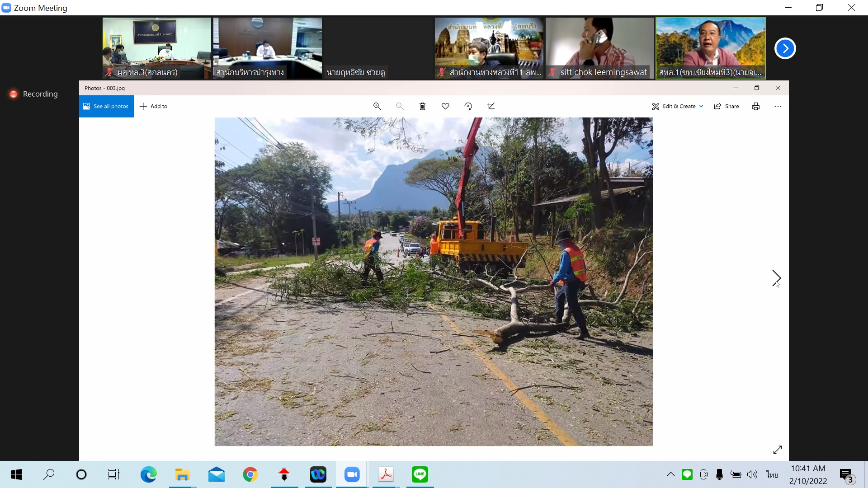Open LINE app from taskbar
The width and height of the screenshot is (868, 488).
point(420,474)
